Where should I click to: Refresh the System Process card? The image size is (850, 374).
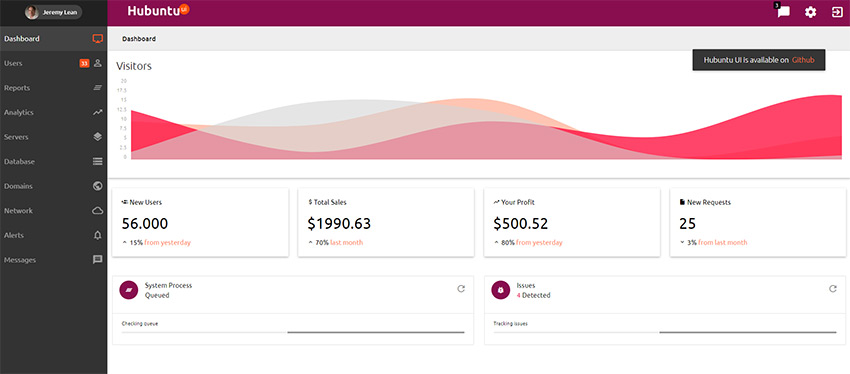point(461,289)
